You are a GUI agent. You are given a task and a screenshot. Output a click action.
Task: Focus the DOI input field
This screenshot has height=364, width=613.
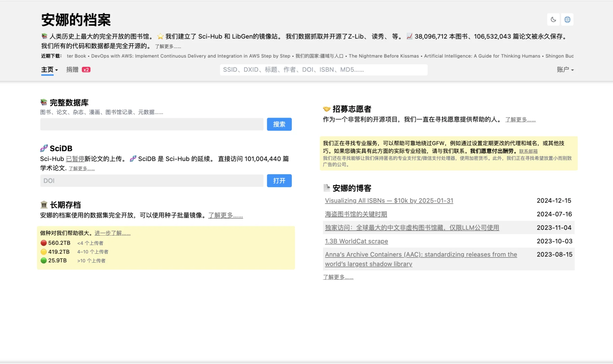point(152,181)
